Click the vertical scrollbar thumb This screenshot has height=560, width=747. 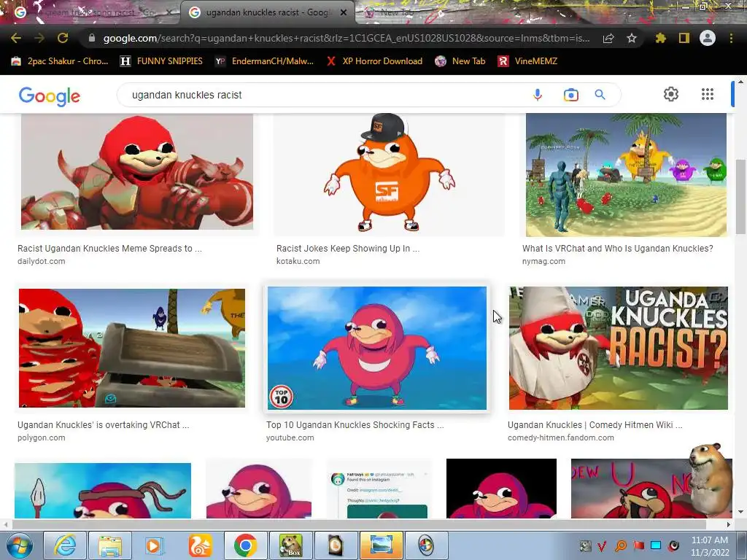point(741,196)
